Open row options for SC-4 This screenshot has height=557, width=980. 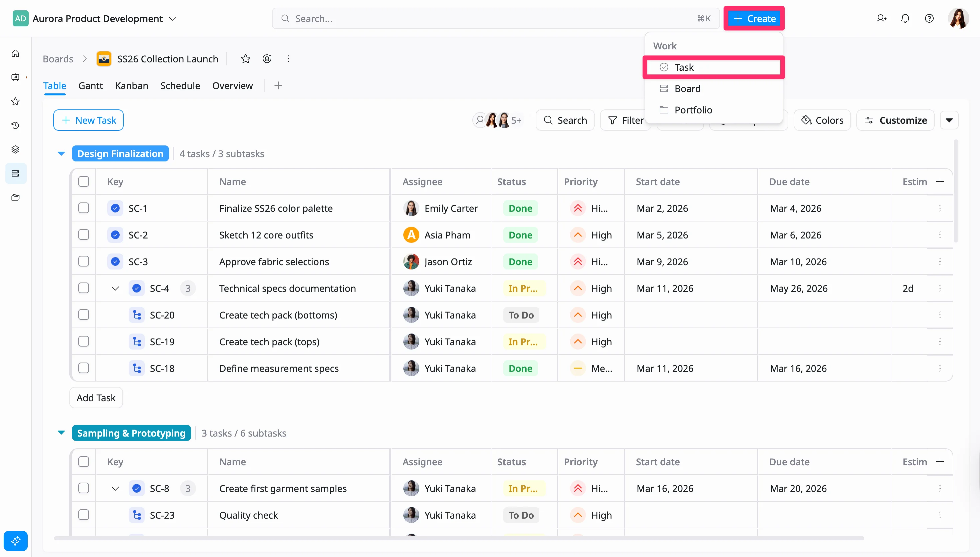click(940, 288)
